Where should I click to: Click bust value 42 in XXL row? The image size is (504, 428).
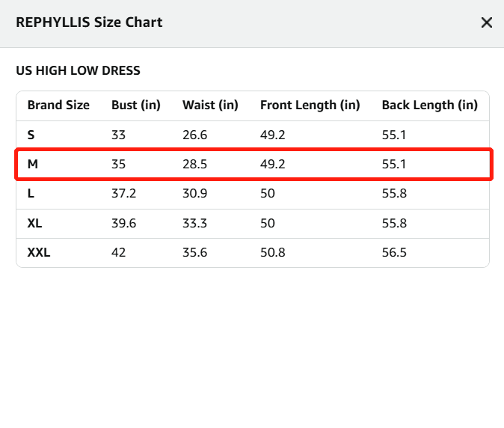[x=118, y=252]
